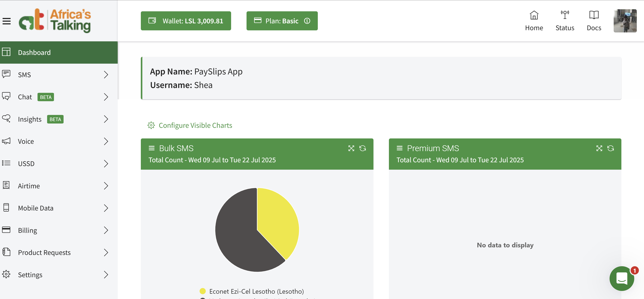Expand the Premium SMS chart fullscreen
The image size is (644, 299).
click(x=599, y=148)
